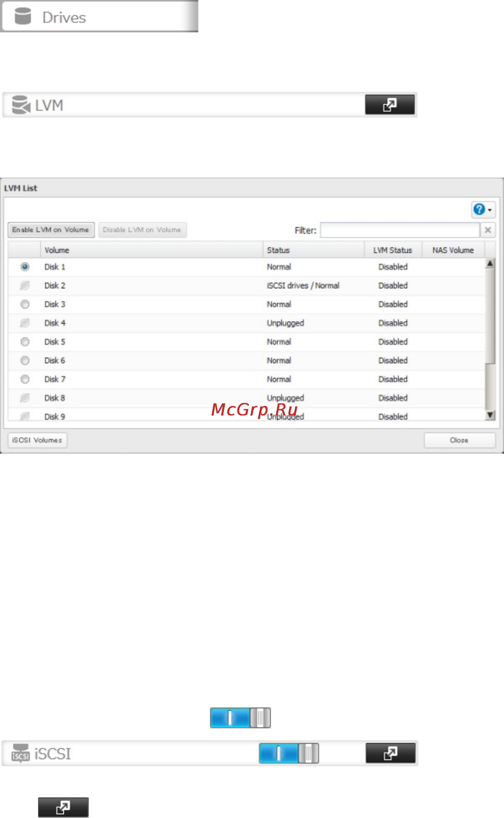Click the Disk 7 volume name
Viewport: 504px width, 818px height.
[55, 379]
